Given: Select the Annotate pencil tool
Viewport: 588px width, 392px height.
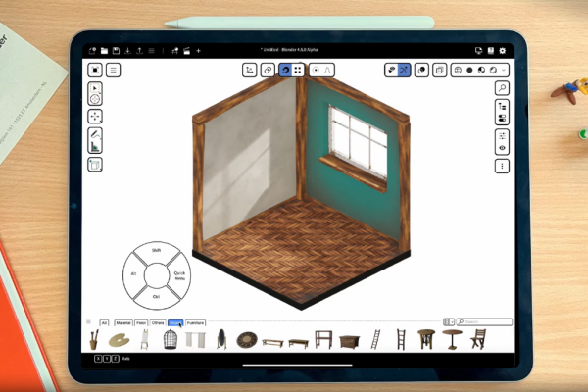Looking at the screenshot, I should point(95,133).
